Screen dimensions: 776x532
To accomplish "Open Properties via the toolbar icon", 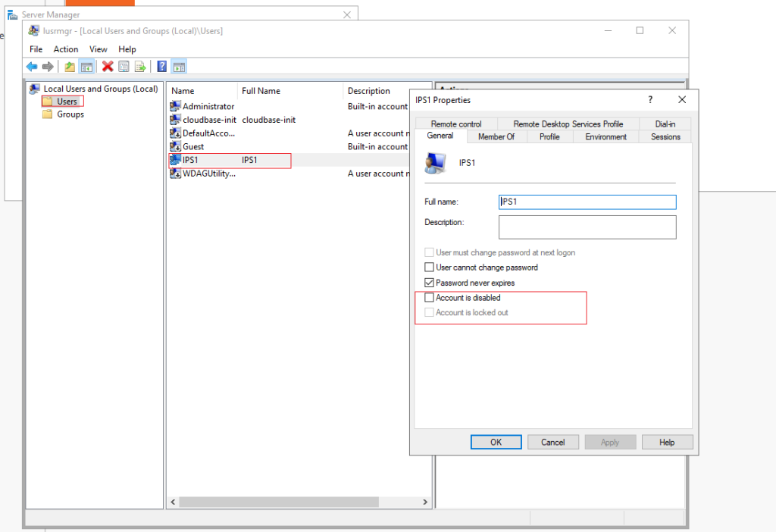I will [124, 66].
